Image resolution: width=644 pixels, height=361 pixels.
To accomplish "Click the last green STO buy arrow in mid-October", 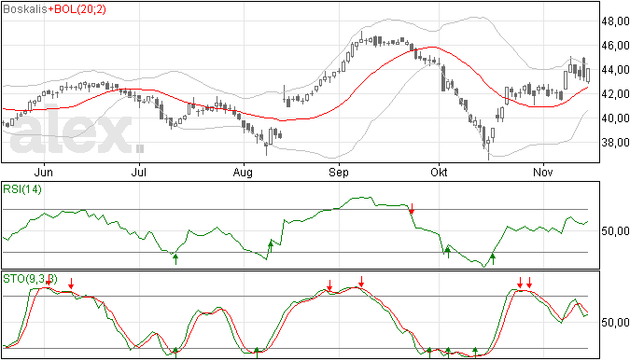I will 475,353.
